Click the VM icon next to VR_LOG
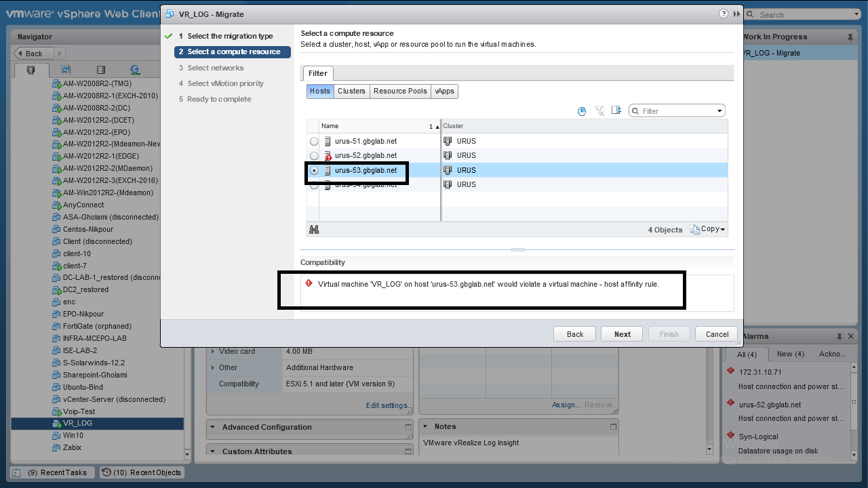The image size is (868, 488). [57, 423]
